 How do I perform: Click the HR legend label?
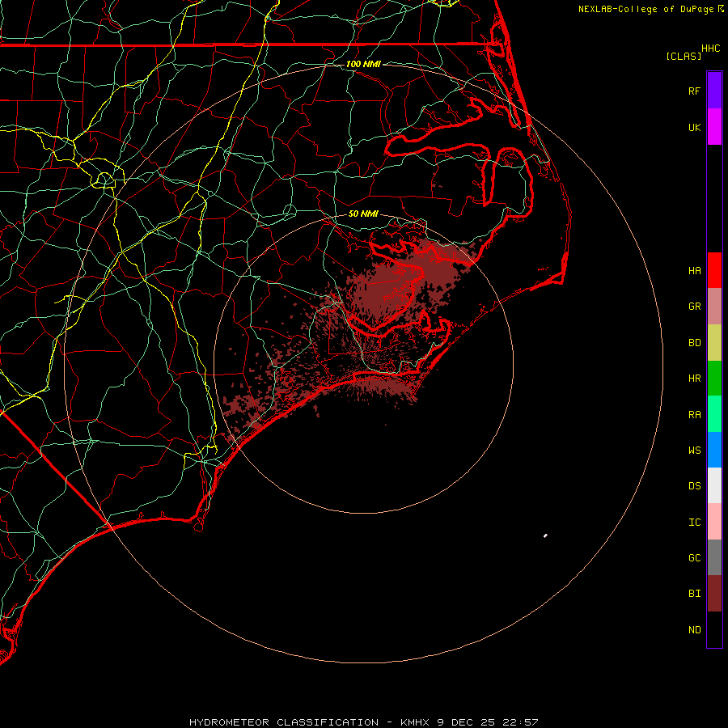(694, 379)
